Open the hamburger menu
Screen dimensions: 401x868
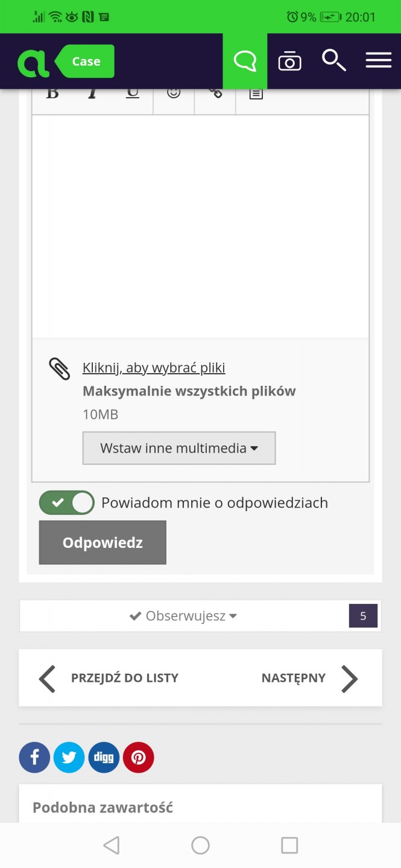(x=379, y=61)
